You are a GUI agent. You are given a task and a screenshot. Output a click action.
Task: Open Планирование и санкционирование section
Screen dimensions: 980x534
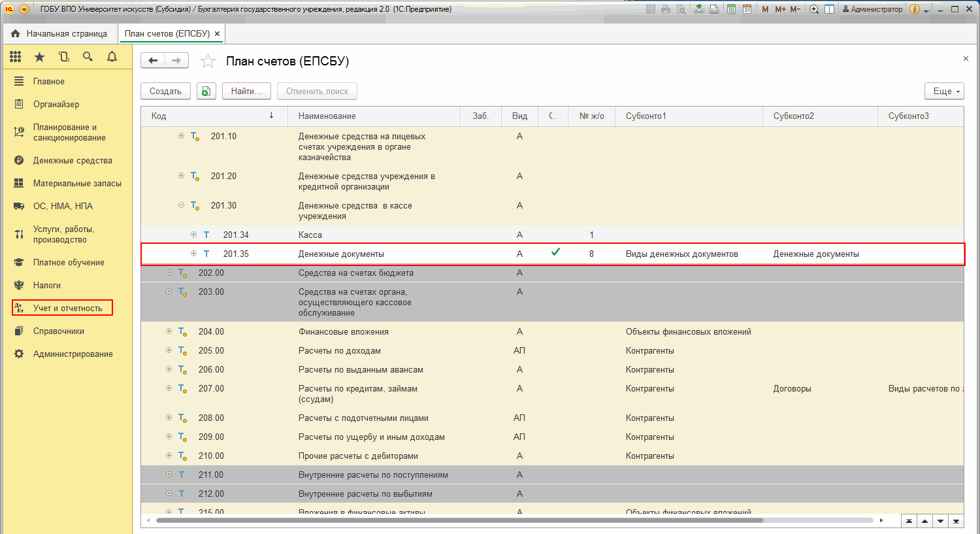(69, 133)
